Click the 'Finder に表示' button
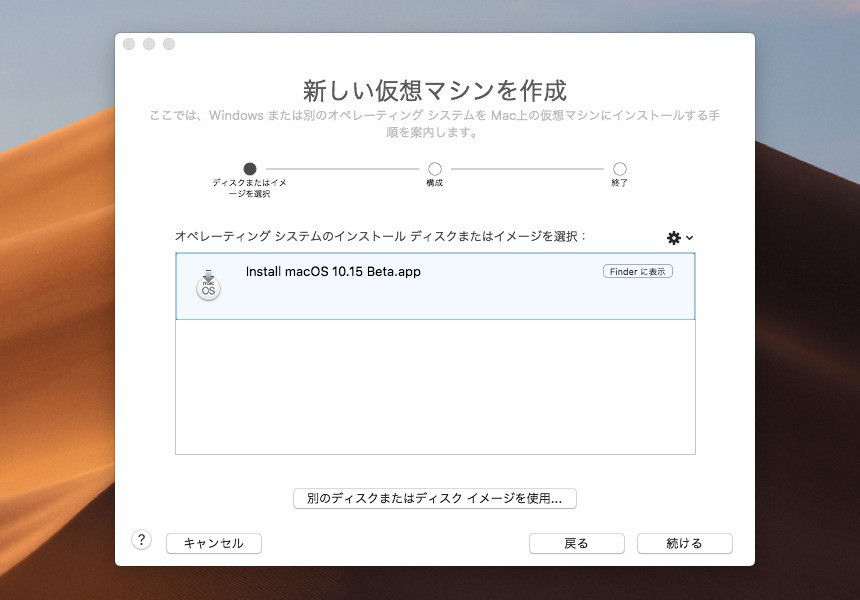 click(638, 271)
